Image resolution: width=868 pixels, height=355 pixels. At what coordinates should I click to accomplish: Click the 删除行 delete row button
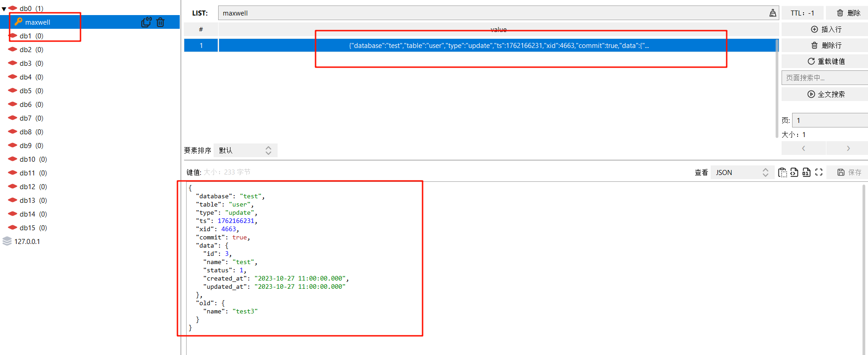click(826, 45)
